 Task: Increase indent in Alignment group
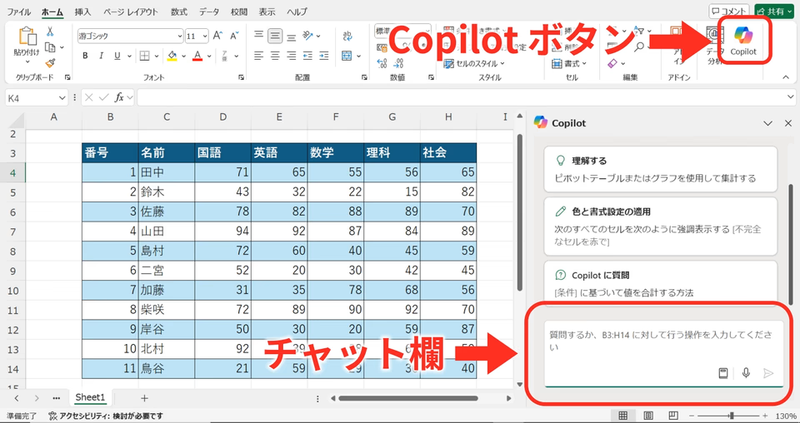(324, 56)
